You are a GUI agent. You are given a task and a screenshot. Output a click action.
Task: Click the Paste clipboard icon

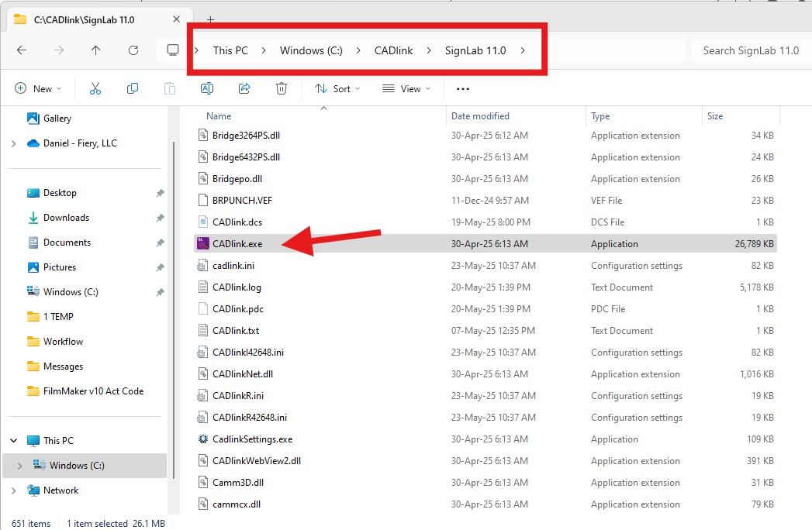coord(170,88)
